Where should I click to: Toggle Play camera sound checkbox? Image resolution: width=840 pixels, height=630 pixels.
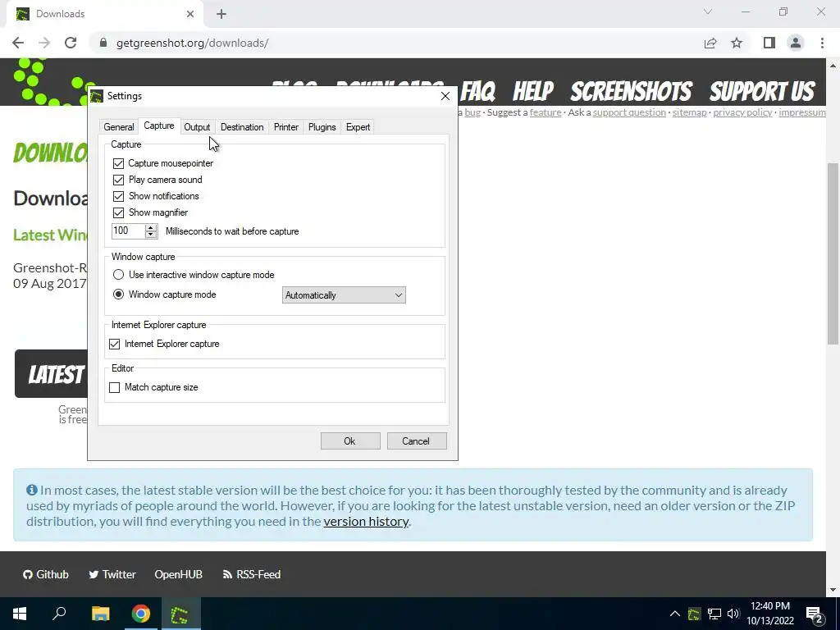(x=118, y=180)
